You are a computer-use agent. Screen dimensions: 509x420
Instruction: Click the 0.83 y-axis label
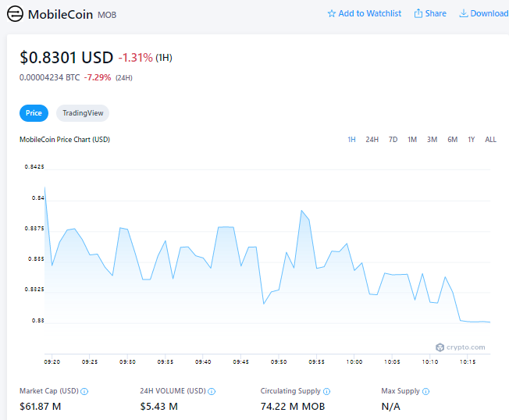[x=37, y=321]
